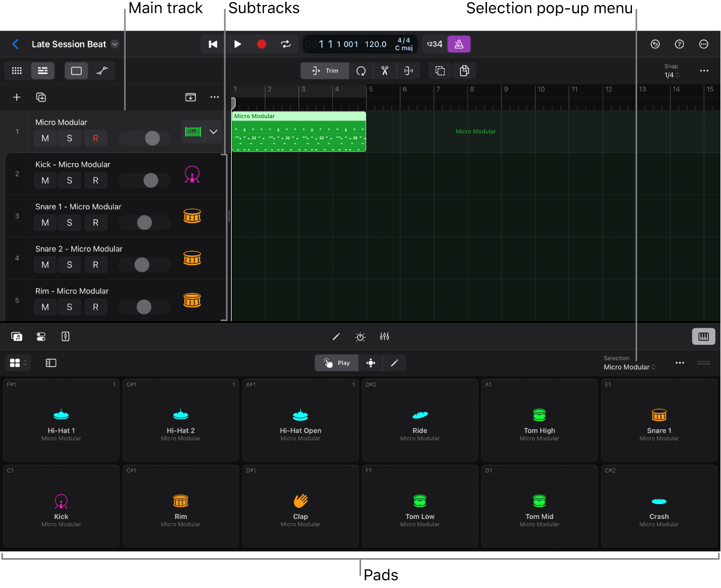721x588 pixels.
Task: Show the on-screen piano keyboard
Action: point(703,336)
